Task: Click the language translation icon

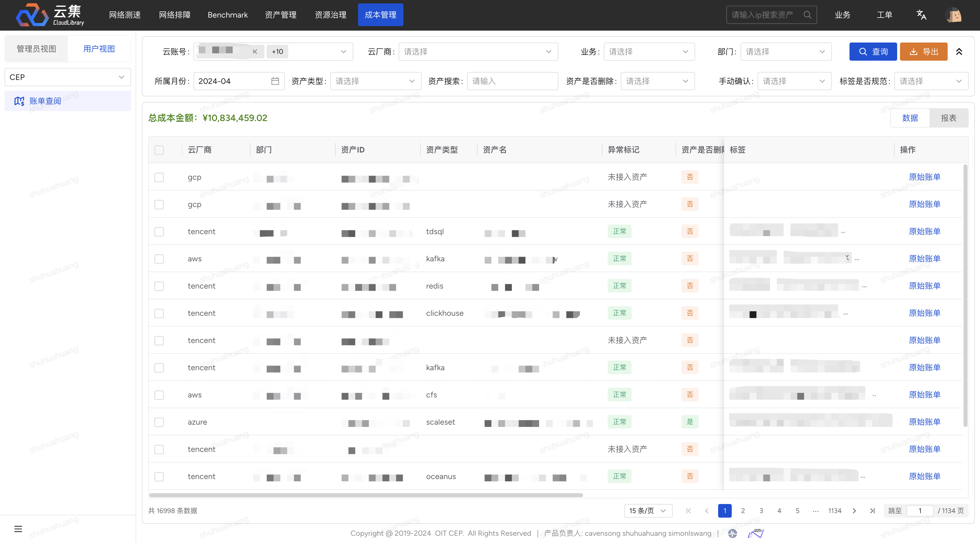Action: point(921,15)
